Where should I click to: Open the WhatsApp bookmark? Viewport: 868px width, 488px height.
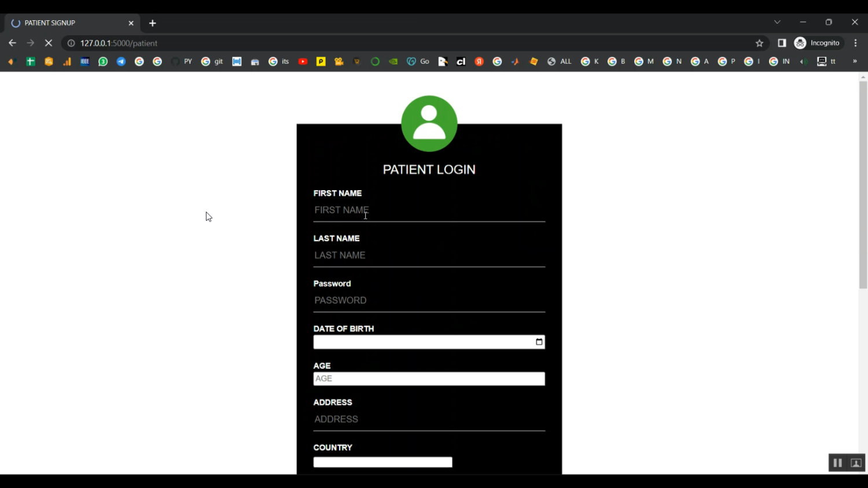tap(103, 61)
